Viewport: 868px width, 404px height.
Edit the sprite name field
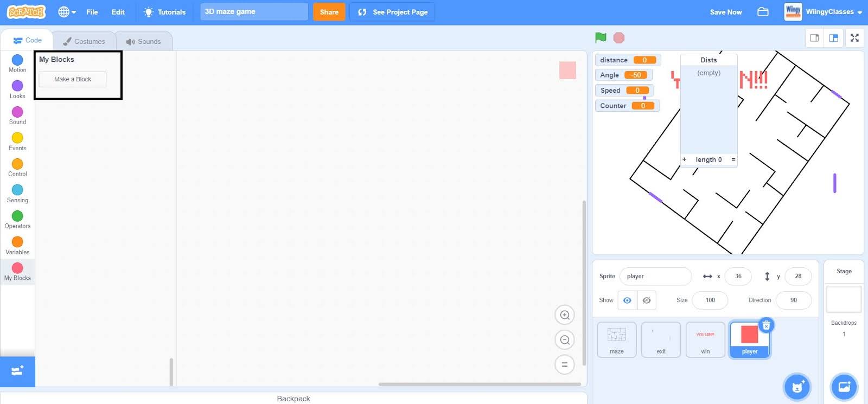coord(656,276)
